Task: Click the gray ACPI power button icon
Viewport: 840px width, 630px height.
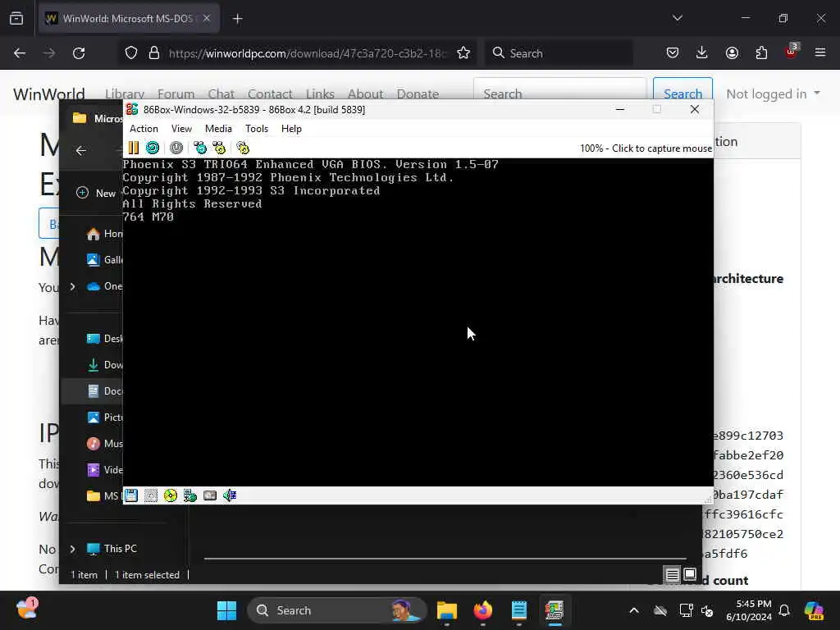Action: [x=176, y=148]
